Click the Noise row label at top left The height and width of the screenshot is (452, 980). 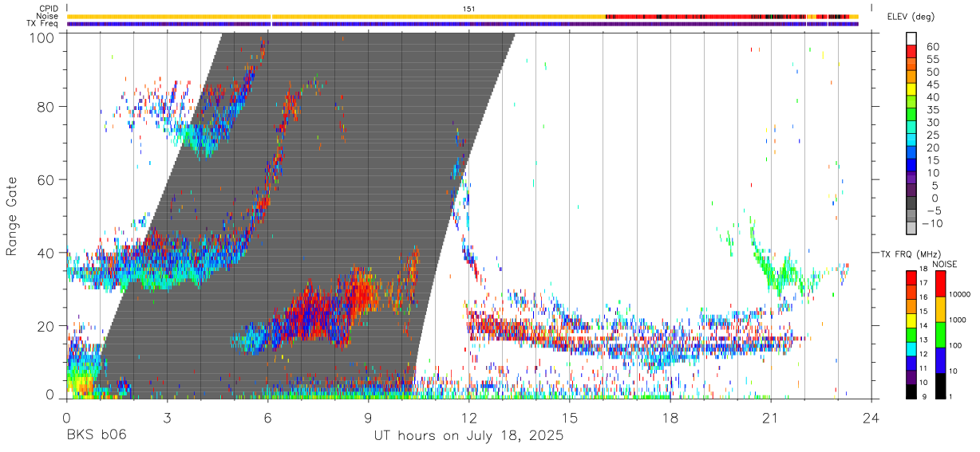[48, 16]
